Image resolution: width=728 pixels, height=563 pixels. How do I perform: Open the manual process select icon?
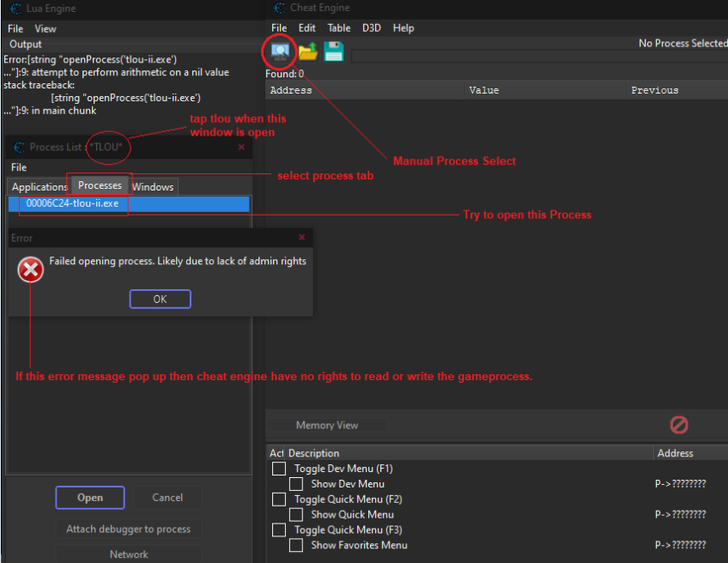pyautogui.click(x=280, y=51)
